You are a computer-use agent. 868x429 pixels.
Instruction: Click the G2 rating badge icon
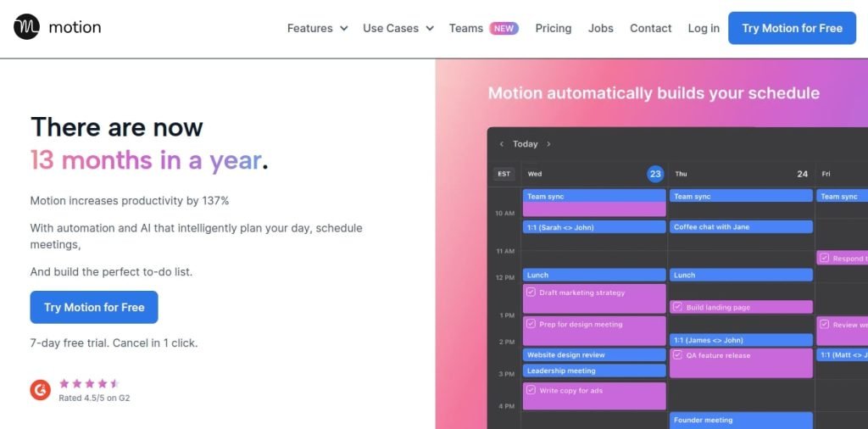[40, 389]
